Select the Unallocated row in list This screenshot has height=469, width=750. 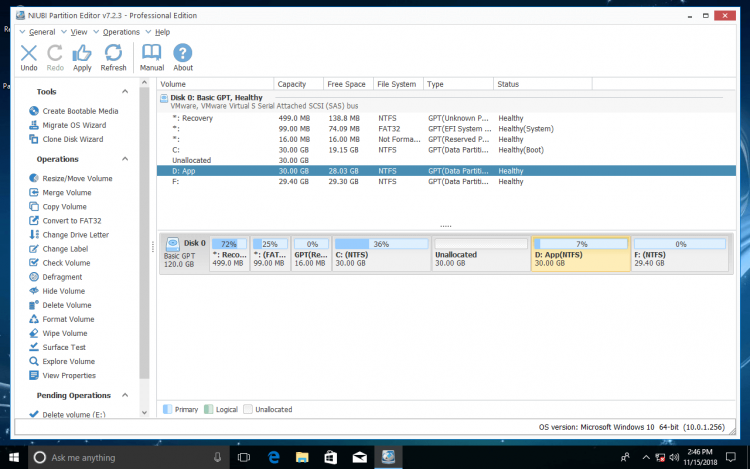point(446,160)
